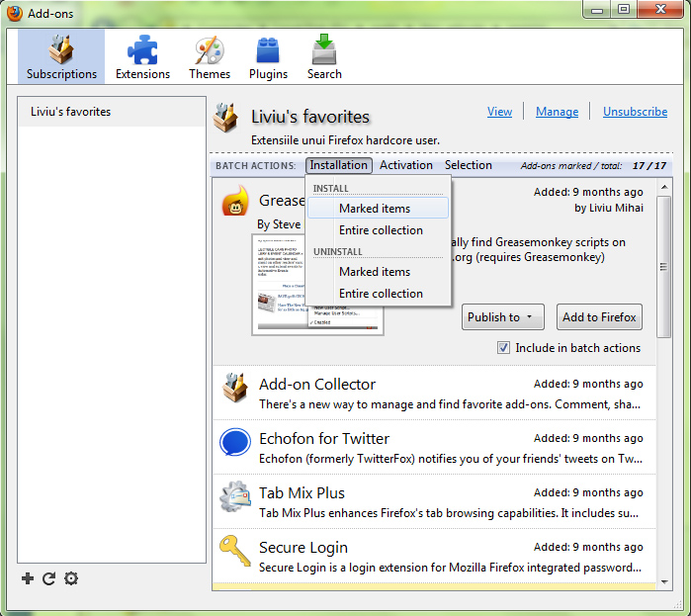This screenshot has width=691, height=616.
Task: Click the View link
Action: pyautogui.click(x=499, y=112)
